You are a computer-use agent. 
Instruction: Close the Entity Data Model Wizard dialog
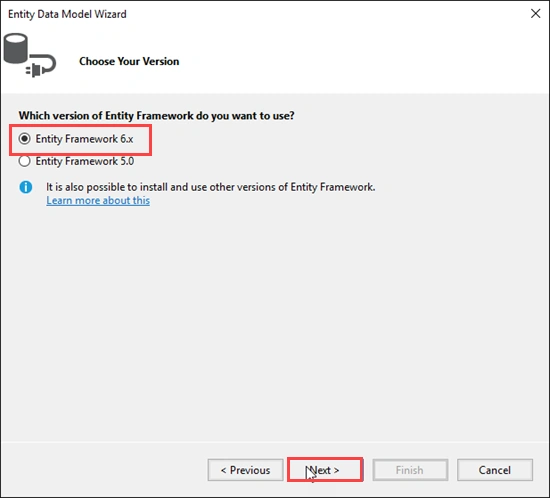click(535, 14)
